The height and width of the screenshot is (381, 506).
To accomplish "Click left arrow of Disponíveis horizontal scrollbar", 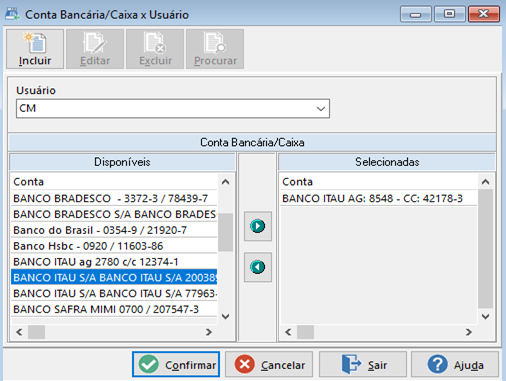I will pyautogui.click(x=19, y=332).
